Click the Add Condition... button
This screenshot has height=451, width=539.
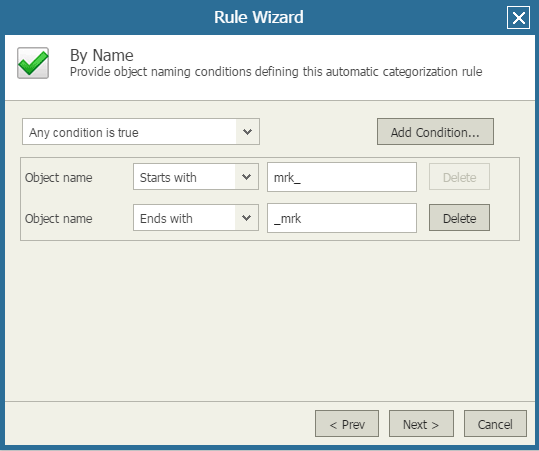435,132
